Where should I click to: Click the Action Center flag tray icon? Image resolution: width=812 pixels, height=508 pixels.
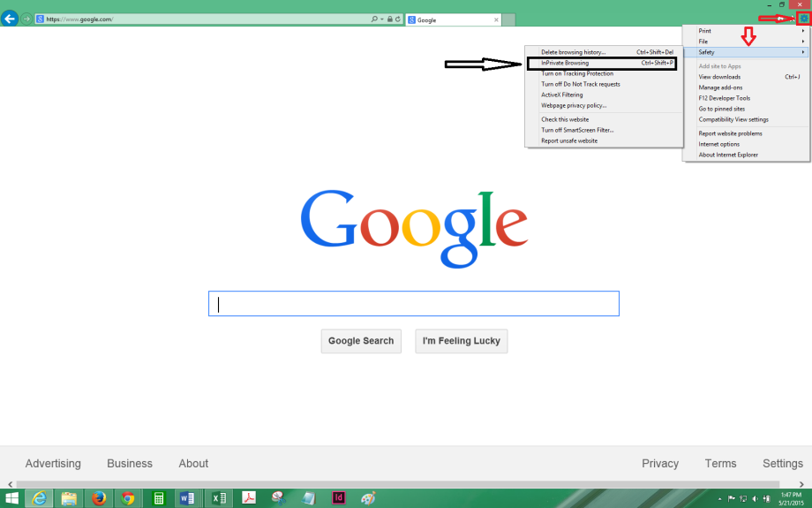coord(731,498)
